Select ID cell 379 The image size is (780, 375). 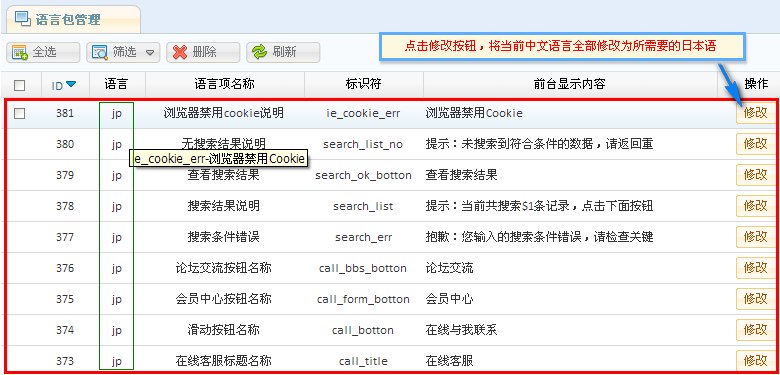[65, 175]
